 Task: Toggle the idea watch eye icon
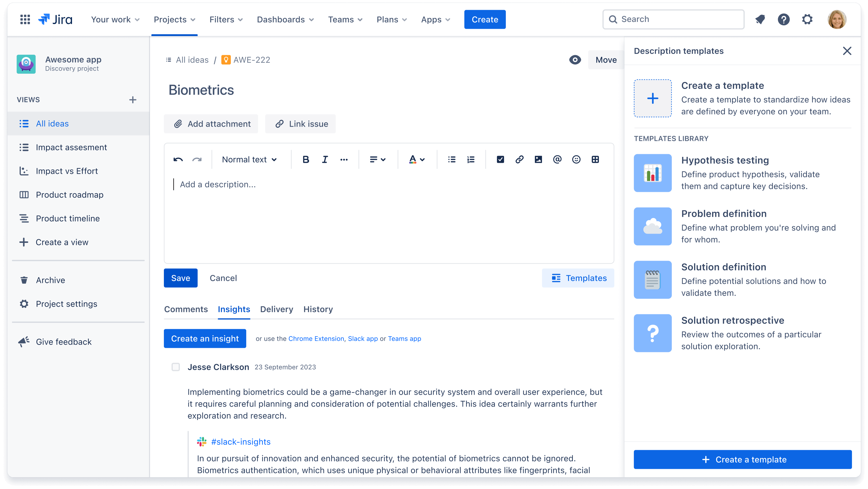pos(575,60)
